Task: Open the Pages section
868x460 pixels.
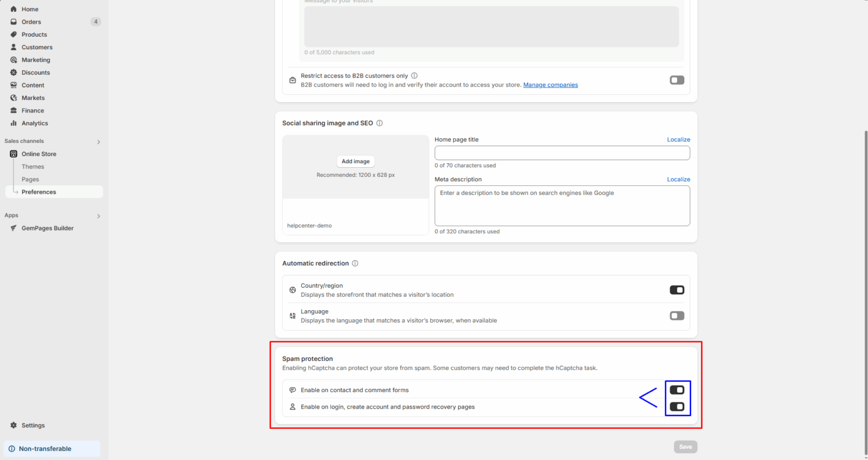Action: click(29, 179)
